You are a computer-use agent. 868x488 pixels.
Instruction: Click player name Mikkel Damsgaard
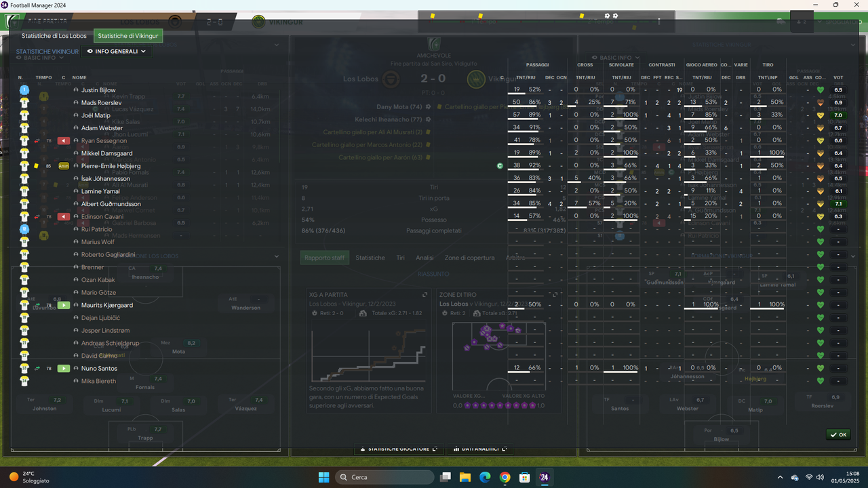106,153
